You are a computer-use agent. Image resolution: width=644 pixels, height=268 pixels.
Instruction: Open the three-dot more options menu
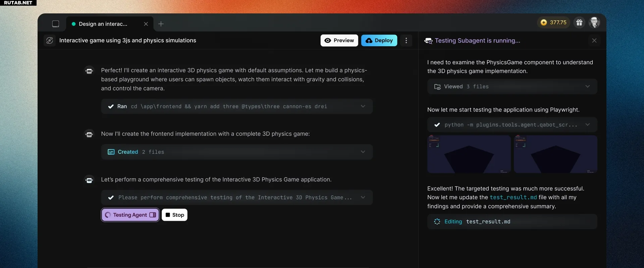click(406, 41)
